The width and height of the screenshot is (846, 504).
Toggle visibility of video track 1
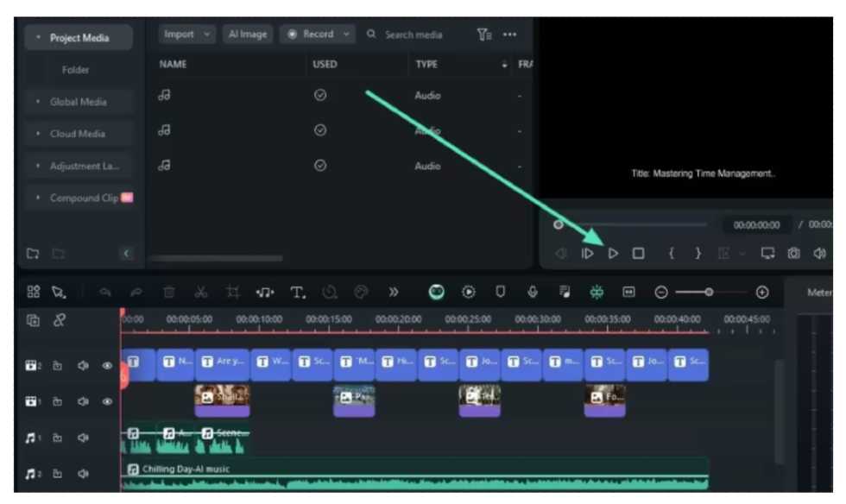(108, 401)
